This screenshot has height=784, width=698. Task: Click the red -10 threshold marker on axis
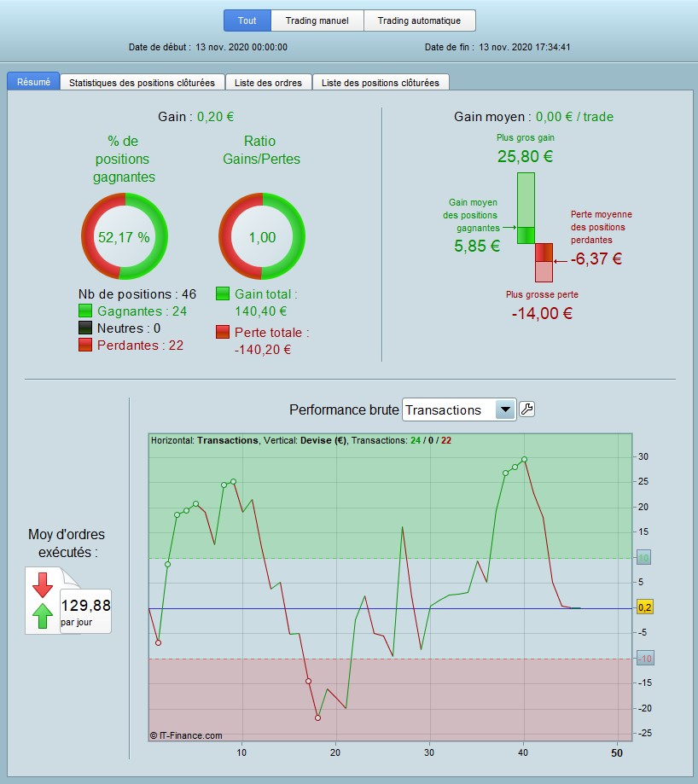click(645, 659)
